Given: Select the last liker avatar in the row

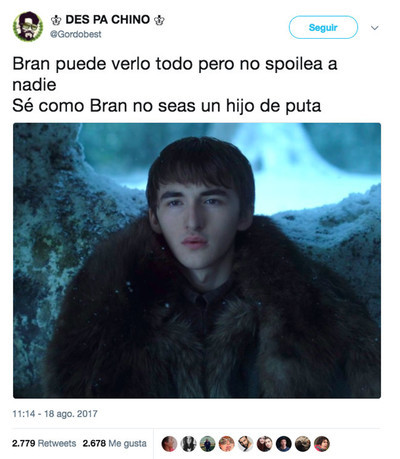Looking at the screenshot, I should 322,444.
